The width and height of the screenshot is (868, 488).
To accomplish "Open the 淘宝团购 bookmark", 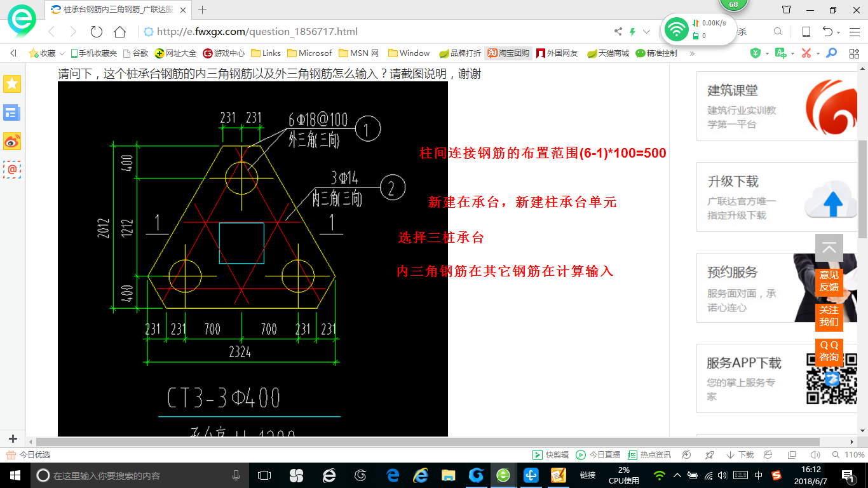I will point(508,53).
